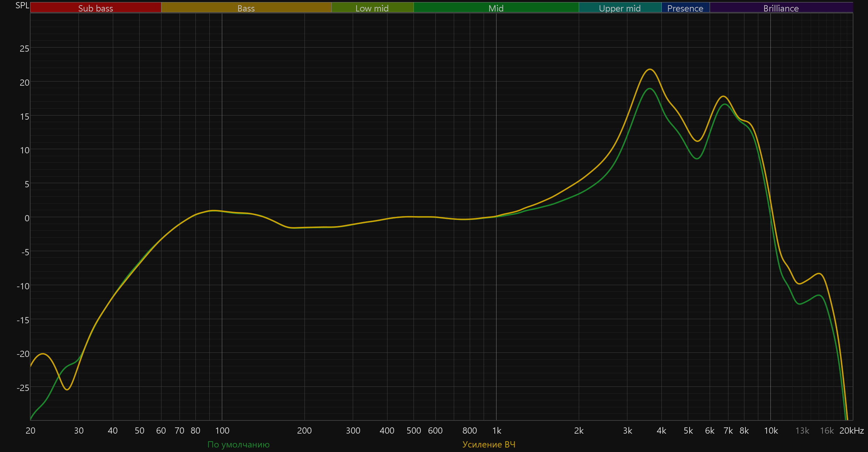Click the 100 Hz axis label

tap(222, 430)
